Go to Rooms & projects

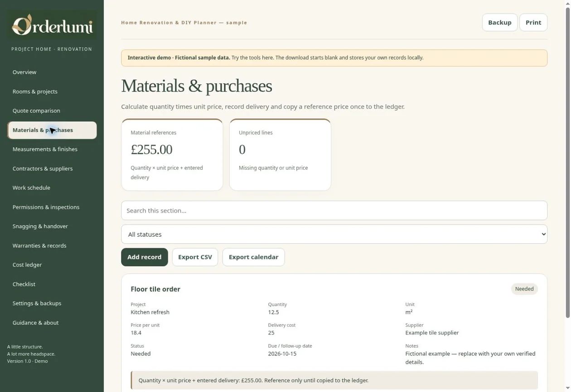coord(52,91)
